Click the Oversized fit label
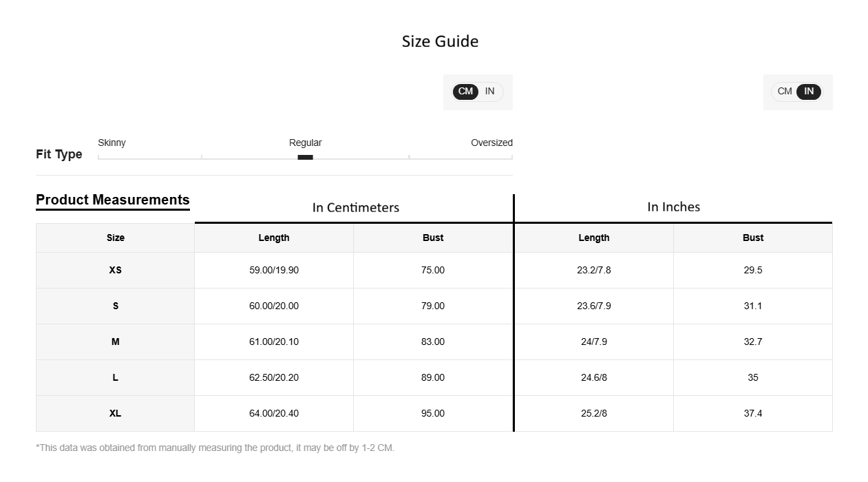868x482 pixels. (x=491, y=143)
